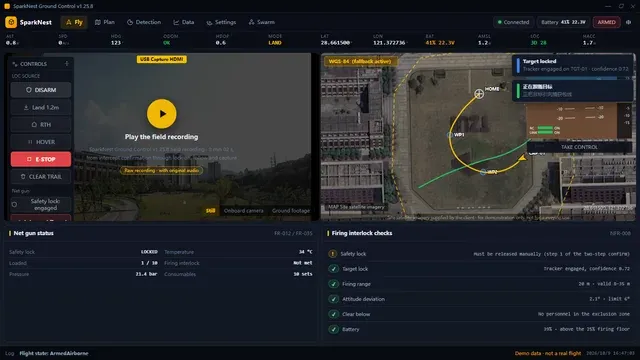Click the Attitude deviation checkmark icon

333,299
